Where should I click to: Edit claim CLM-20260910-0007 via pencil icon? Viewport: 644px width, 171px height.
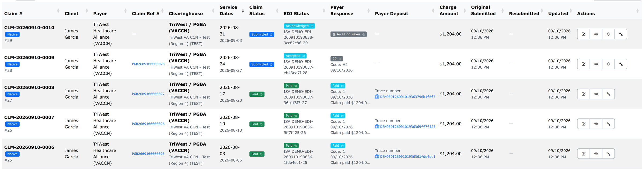pyautogui.click(x=583, y=124)
